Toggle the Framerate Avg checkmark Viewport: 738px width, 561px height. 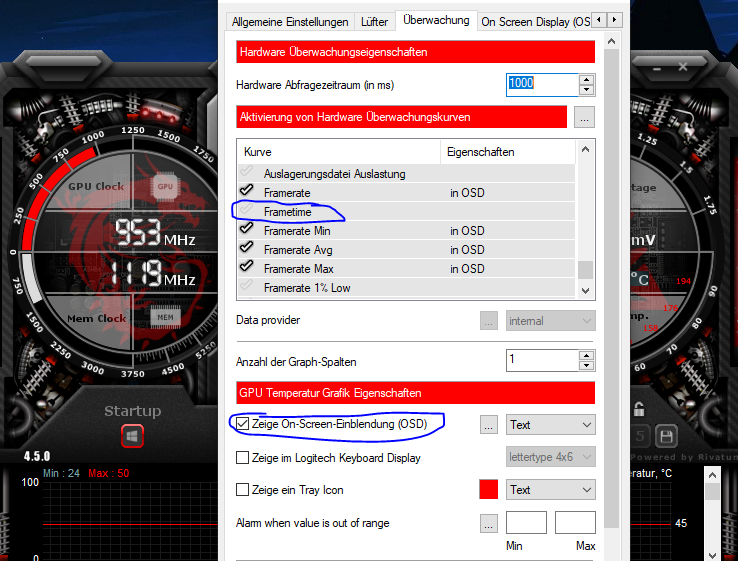pyautogui.click(x=247, y=247)
